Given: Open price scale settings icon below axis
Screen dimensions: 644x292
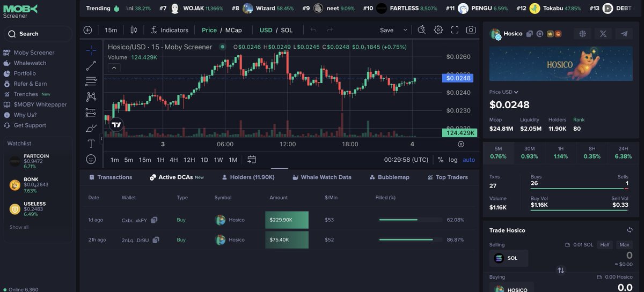Looking at the screenshot, I should pos(461,144).
